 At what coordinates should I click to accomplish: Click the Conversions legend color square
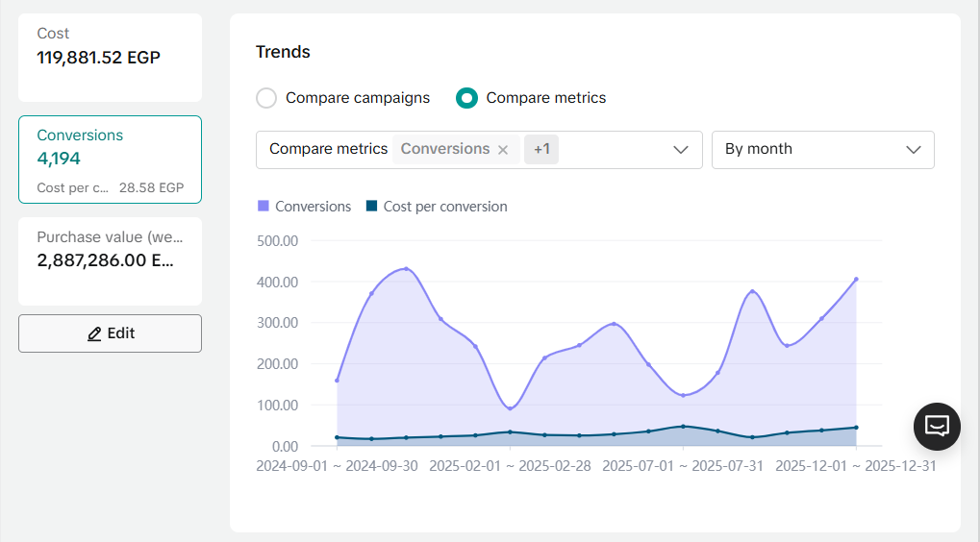coord(264,207)
